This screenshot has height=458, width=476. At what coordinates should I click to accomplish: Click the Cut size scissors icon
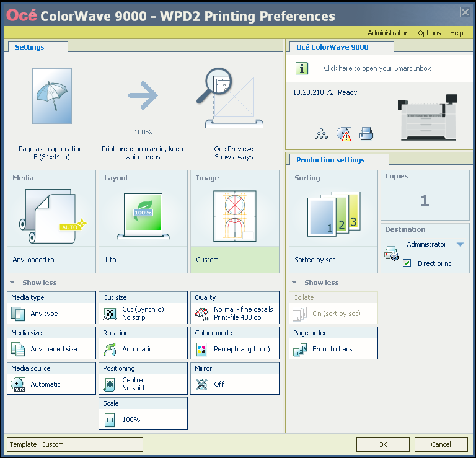point(110,314)
